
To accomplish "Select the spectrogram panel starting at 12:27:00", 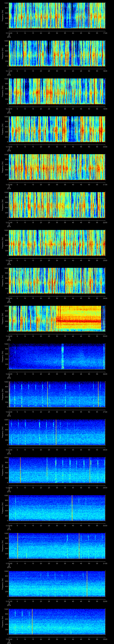I will click(57, 432).
